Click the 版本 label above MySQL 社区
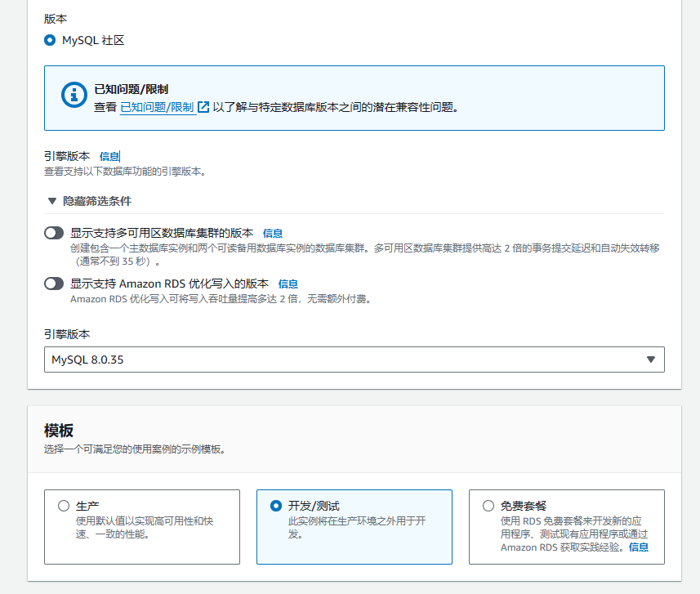700x594 pixels. click(x=56, y=19)
